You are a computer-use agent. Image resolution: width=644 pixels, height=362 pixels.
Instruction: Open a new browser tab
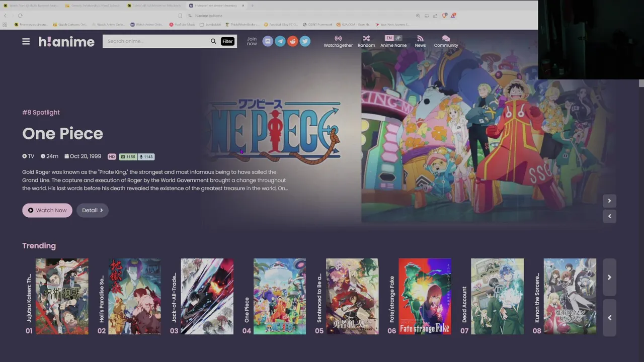pos(252,6)
